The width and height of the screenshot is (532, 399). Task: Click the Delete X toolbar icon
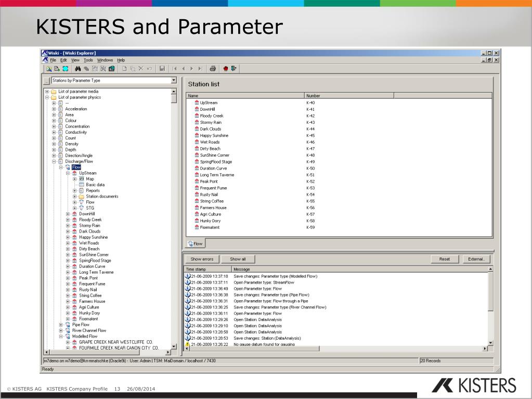[141, 69]
